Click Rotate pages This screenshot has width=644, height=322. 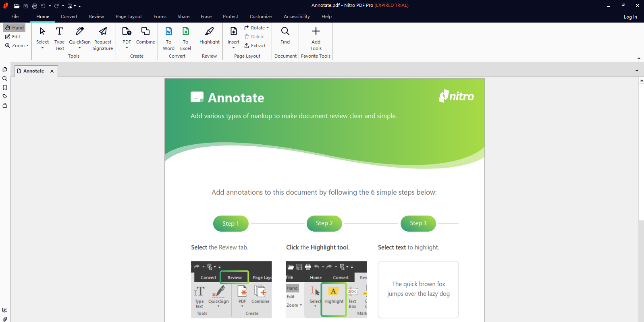pyautogui.click(x=256, y=28)
